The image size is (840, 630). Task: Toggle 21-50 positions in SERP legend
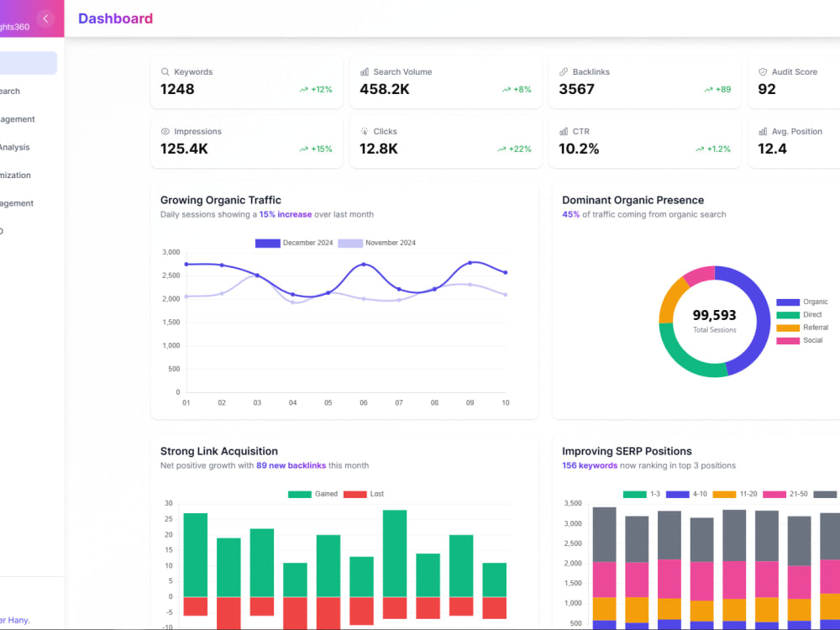click(x=785, y=494)
